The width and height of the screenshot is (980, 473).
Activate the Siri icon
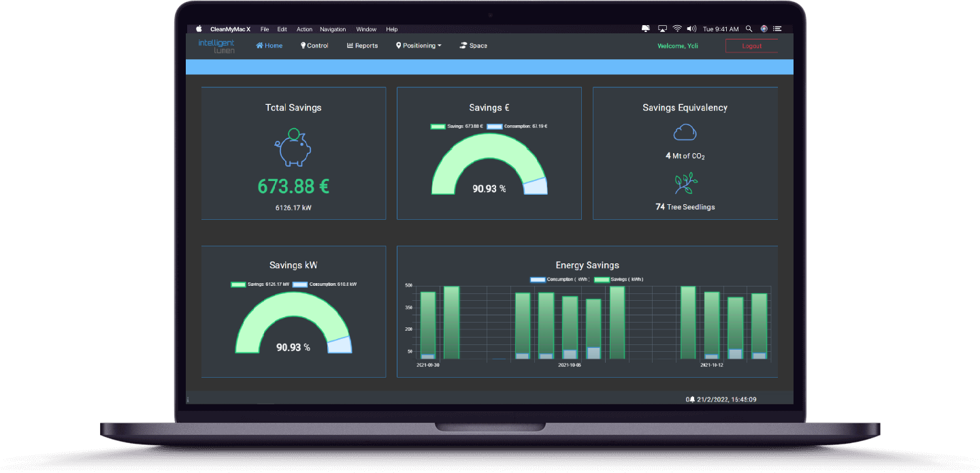[764, 29]
